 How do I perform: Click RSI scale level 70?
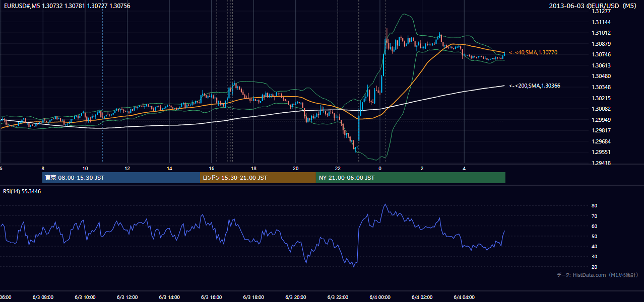tap(594, 216)
